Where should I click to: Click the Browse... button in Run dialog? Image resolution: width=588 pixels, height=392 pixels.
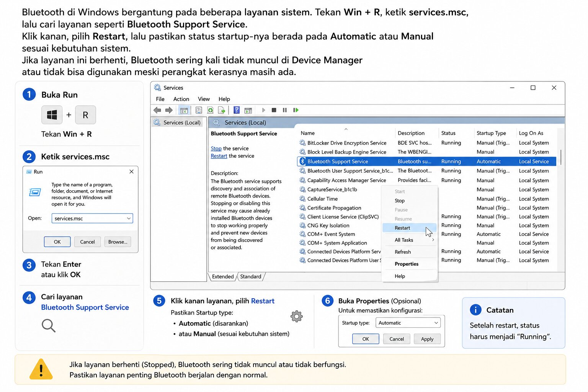coord(118,242)
